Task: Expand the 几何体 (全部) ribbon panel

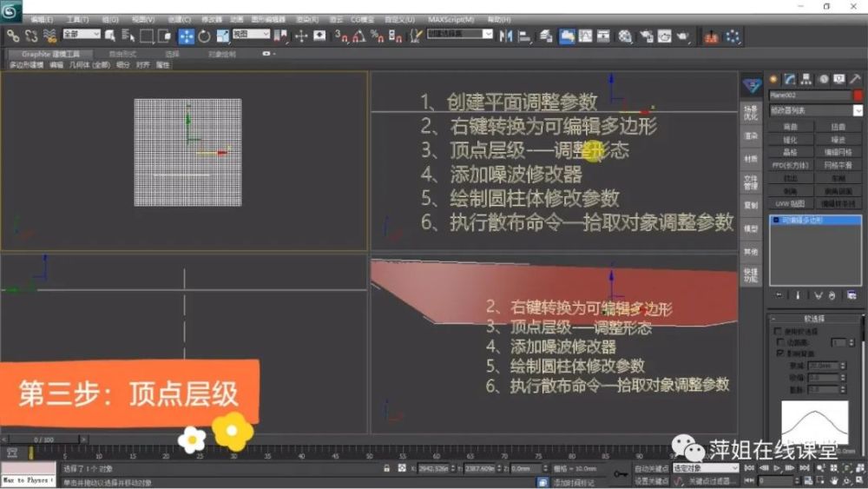Action: 89,65
